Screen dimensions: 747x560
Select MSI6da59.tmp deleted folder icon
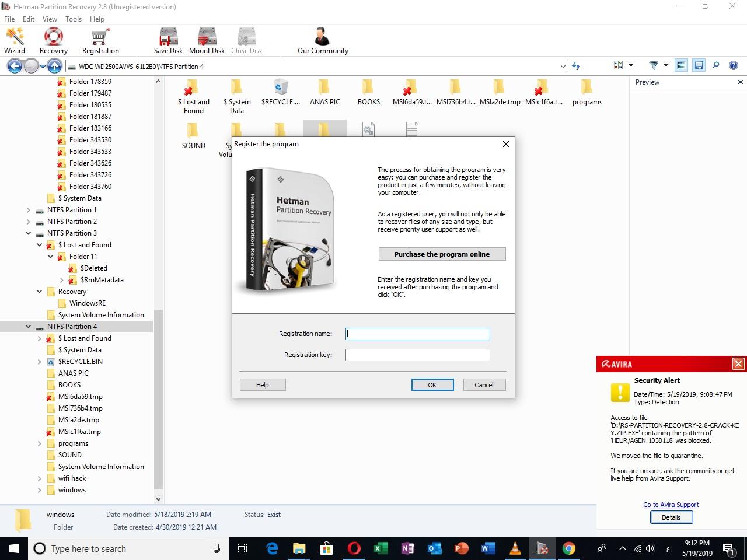[x=411, y=87]
